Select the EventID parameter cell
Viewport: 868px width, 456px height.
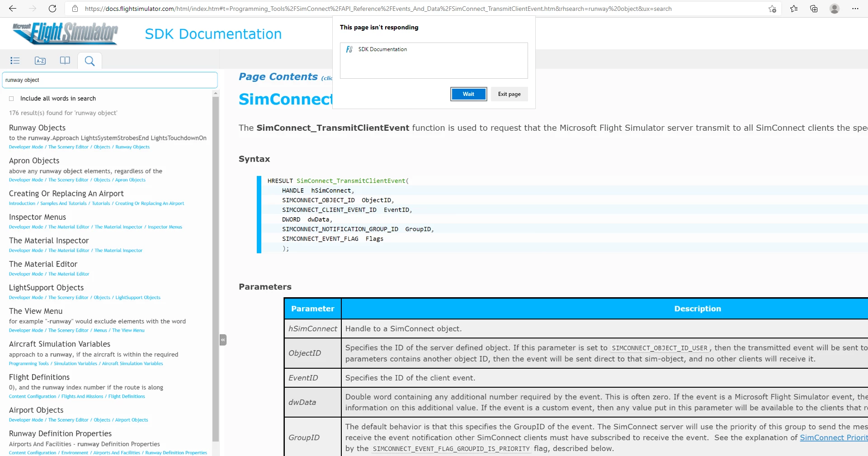312,378
